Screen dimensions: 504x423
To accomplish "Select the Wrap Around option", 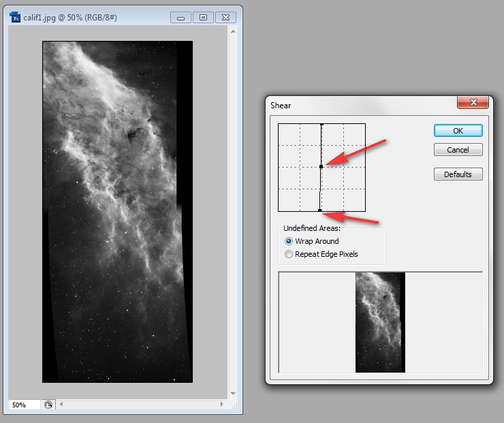I will 289,241.
